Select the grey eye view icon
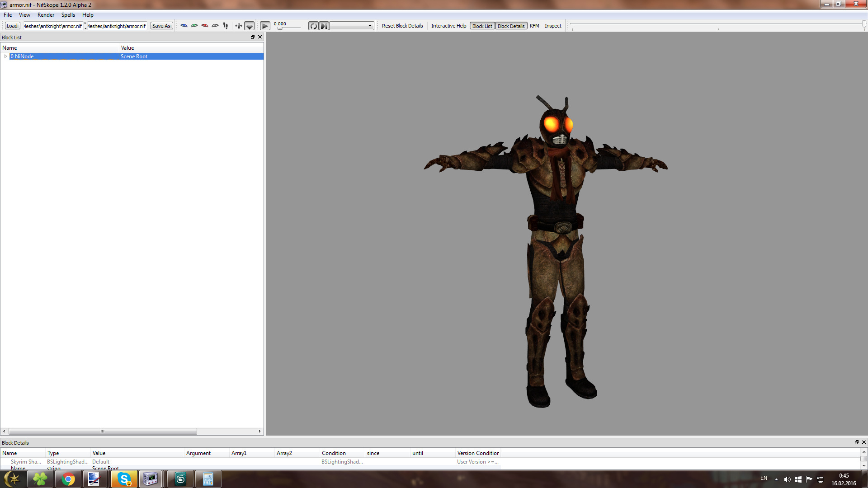The height and width of the screenshot is (488, 868). pyautogui.click(x=215, y=26)
